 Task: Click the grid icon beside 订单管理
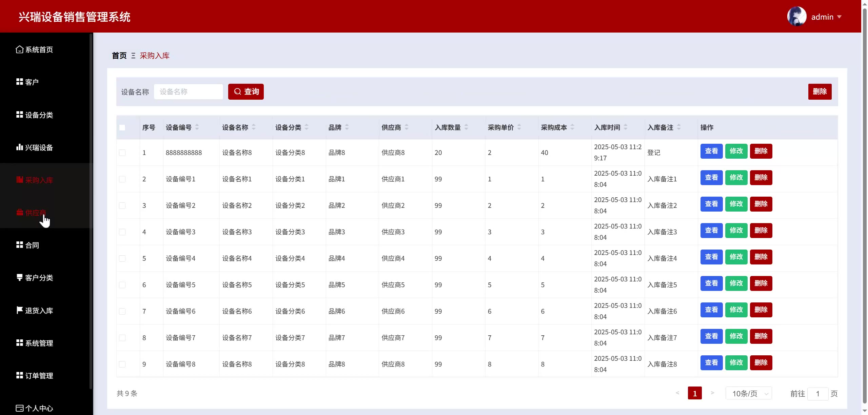[x=19, y=375]
